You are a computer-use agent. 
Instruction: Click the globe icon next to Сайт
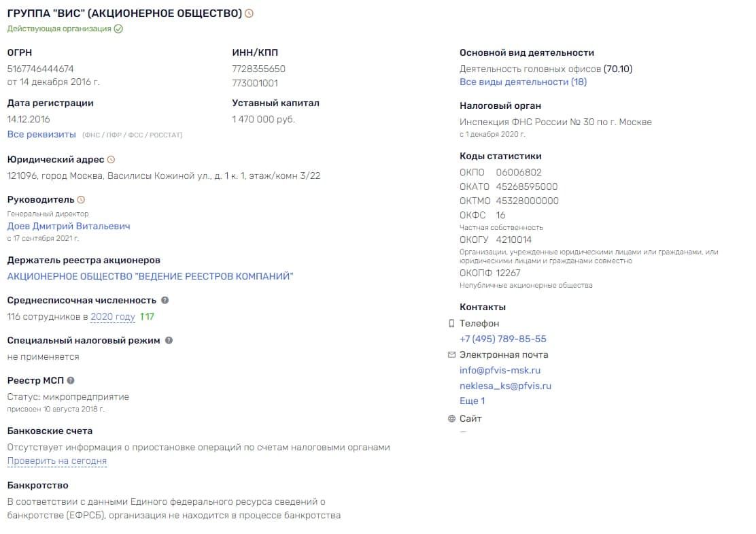[451, 419]
